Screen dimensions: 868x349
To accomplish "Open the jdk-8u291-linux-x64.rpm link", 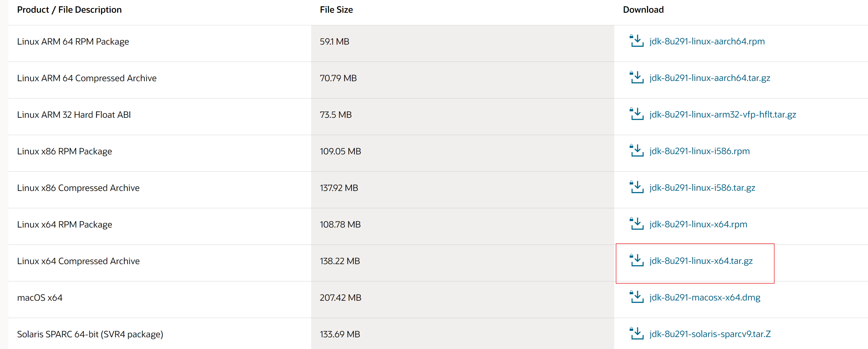I will click(698, 224).
